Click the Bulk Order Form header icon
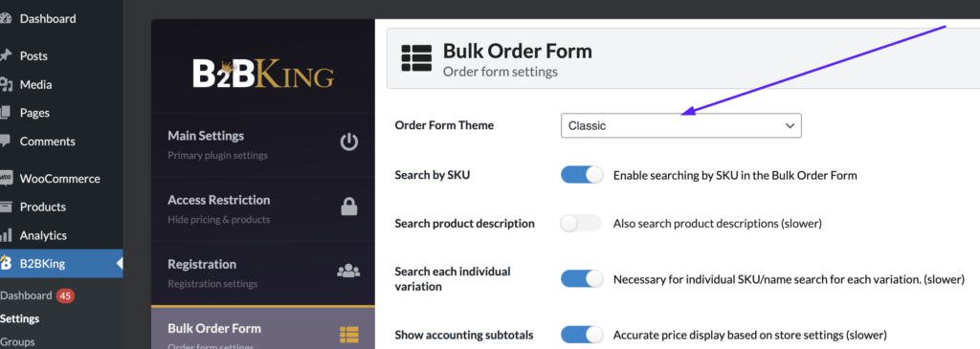The height and width of the screenshot is (349, 980). [415, 56]
